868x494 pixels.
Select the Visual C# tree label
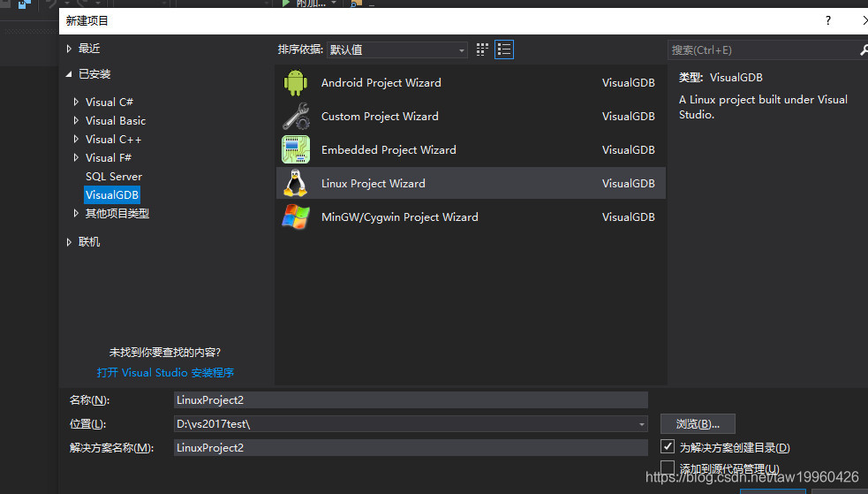pos(109,102)
